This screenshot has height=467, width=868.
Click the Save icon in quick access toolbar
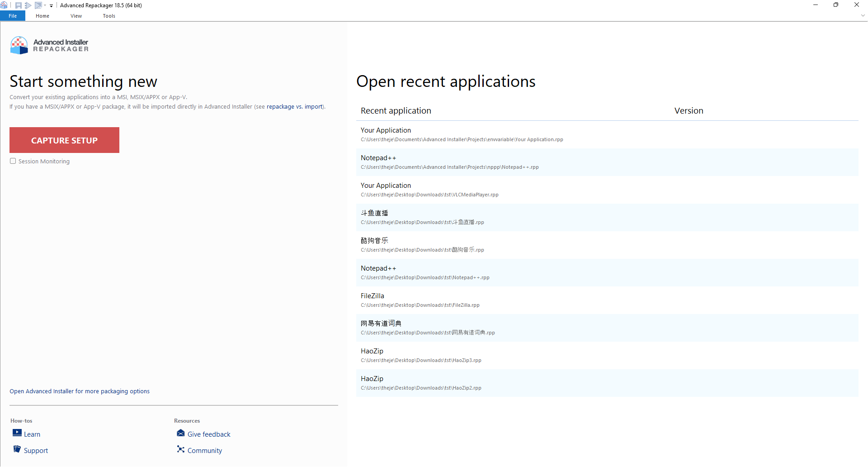[x=19, y=5]
